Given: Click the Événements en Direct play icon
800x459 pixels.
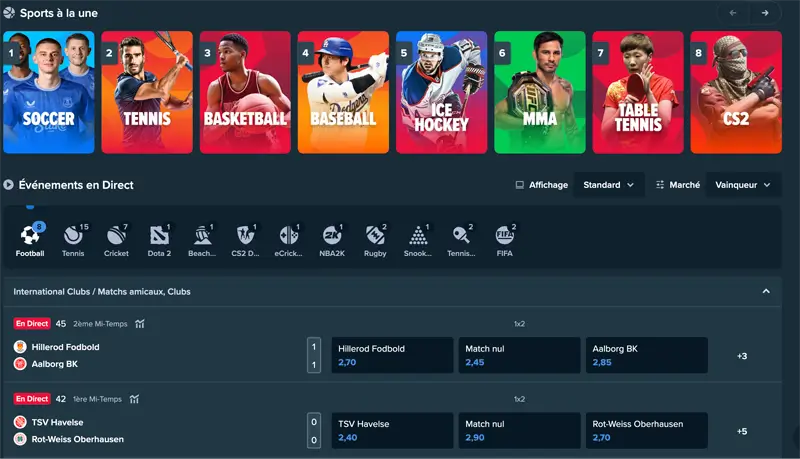Looking at the screenshot, I should point(8,185).
